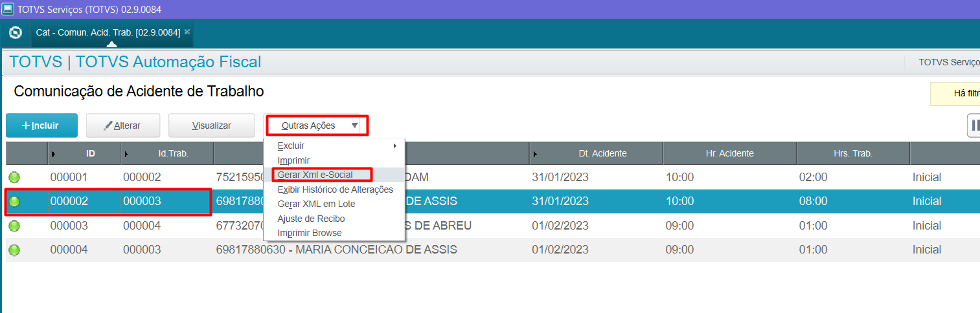
Task: Click green status icon of row 000002
Action: tap(14, 202)
